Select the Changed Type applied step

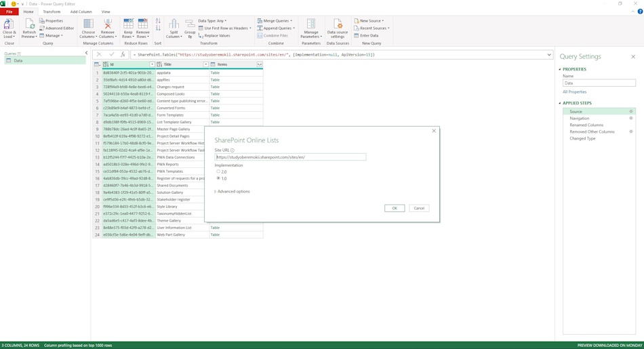(x=582, y=138)
